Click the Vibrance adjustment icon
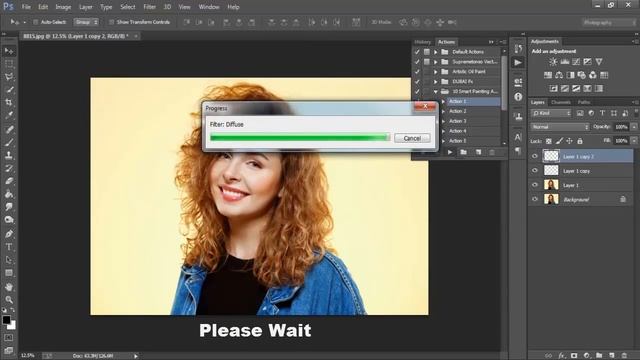Screen dimensions: 640x360 (x=599, y=62)
